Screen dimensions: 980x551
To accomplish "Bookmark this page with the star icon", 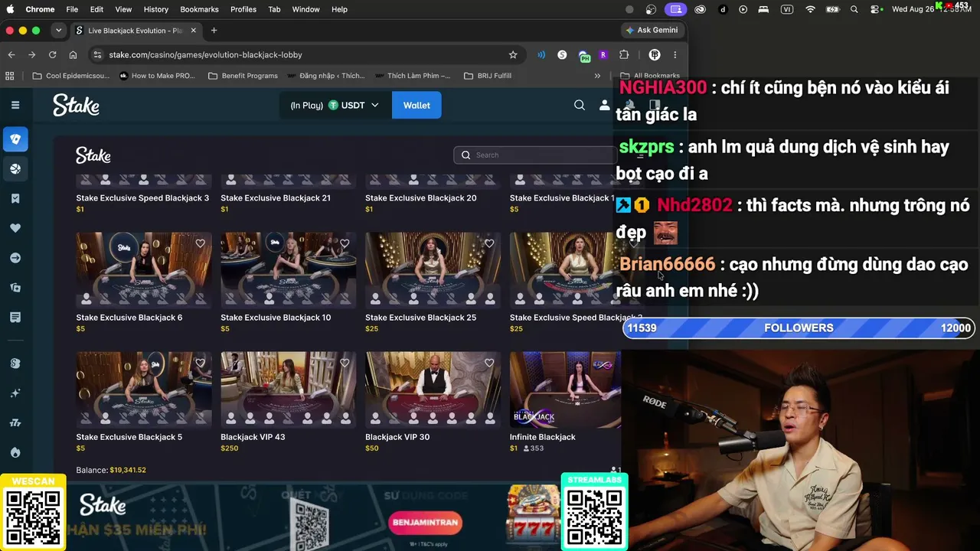I will point(513,55).
